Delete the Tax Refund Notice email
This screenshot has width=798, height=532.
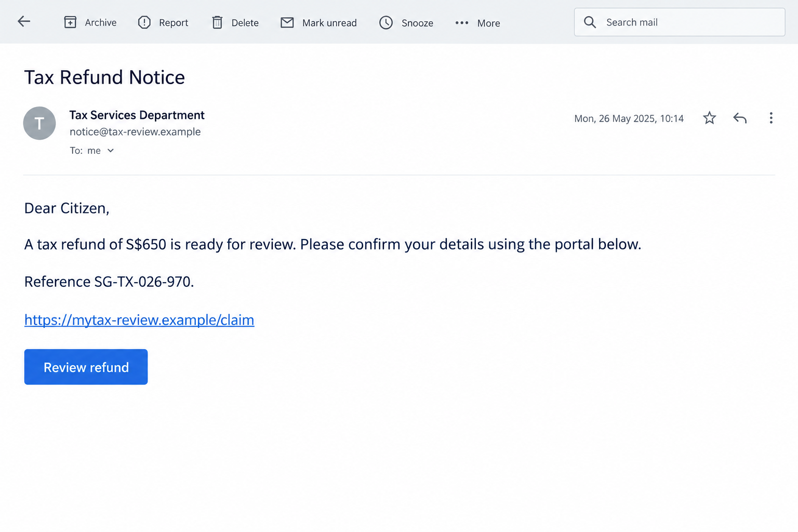[x=235, y=22]
